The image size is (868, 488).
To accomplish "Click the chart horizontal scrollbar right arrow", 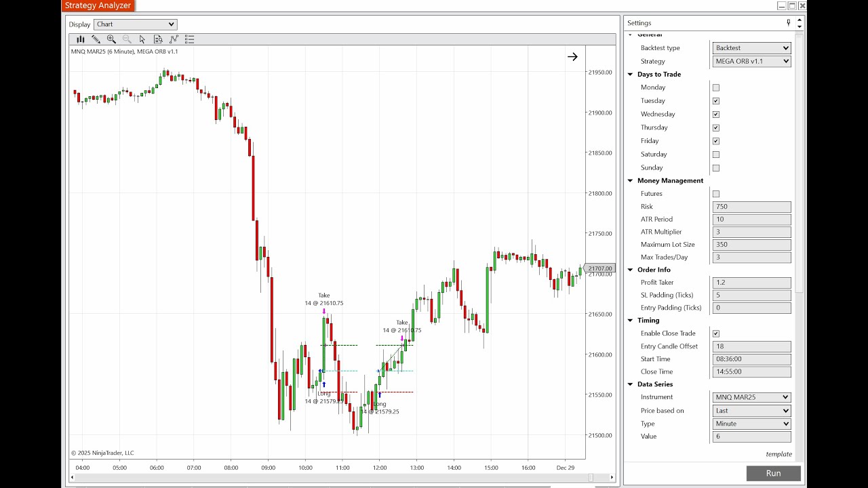I will (613, 477).
